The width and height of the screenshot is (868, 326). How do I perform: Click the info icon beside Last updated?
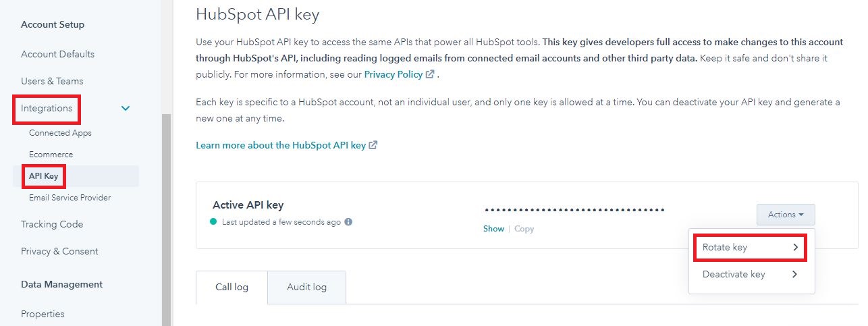point(348,221)
